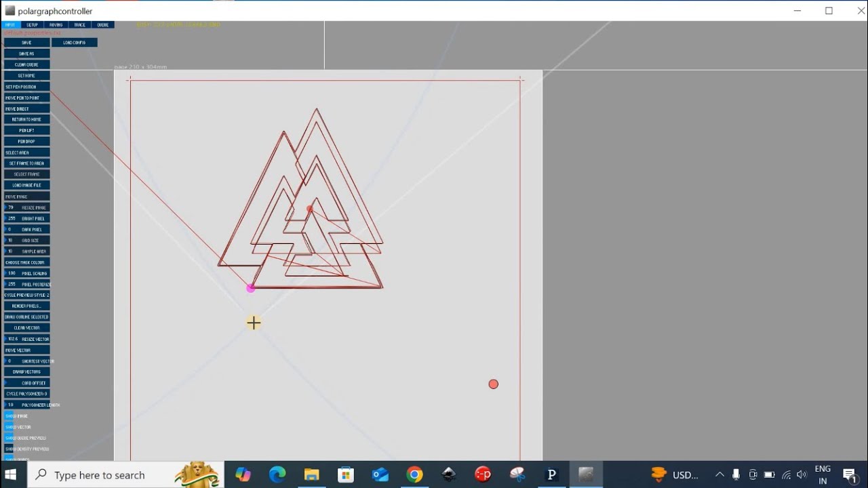Activate SELECT AREA mode
This screenshot has width=868, height=488.
(x=26, y=152)
